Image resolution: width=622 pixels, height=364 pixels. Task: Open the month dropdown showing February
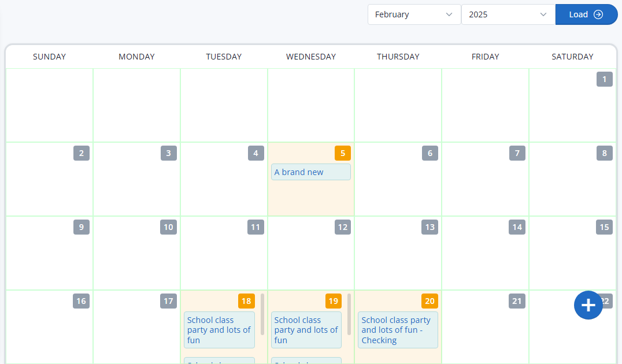click(414, 14)
